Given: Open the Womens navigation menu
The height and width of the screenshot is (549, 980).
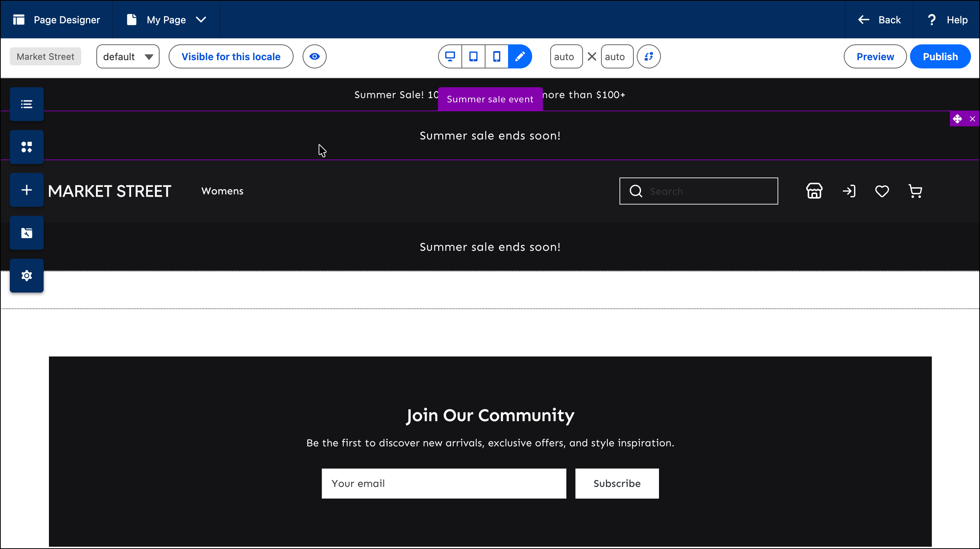Looking at the screenshot, I should coord(222,191).
